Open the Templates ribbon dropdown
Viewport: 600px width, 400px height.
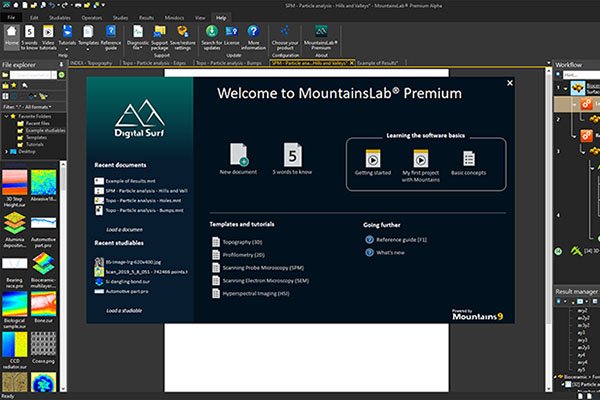click(88, 37)
